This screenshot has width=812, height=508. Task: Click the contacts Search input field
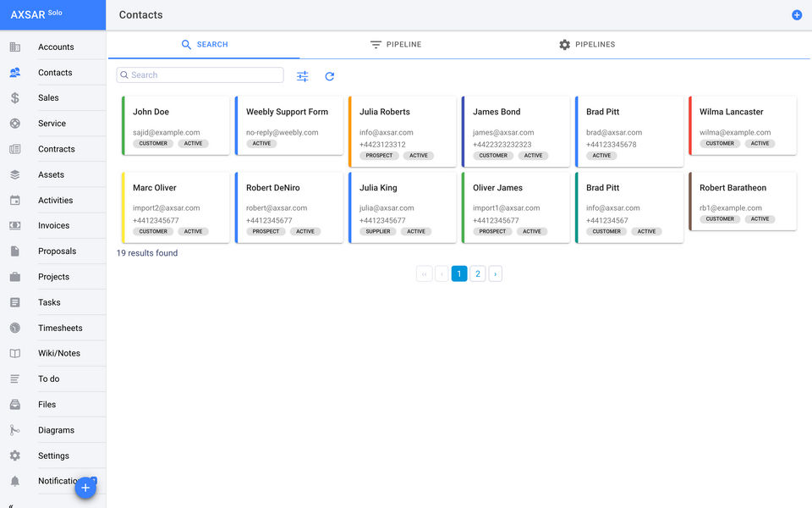(205, 75)
